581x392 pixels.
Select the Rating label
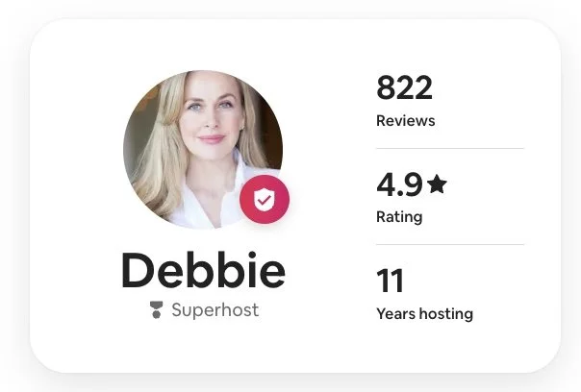399,217
